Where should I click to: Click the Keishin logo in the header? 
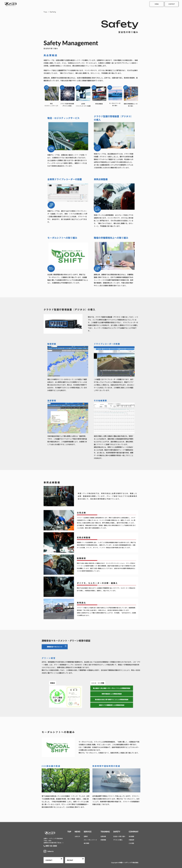point(11,4)
